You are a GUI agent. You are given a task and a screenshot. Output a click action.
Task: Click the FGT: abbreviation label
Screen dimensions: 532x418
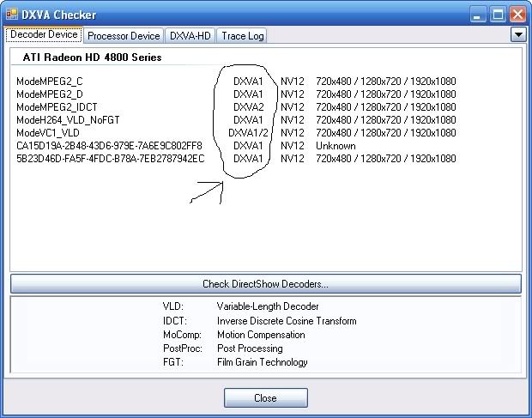click(x=173, y=362)
